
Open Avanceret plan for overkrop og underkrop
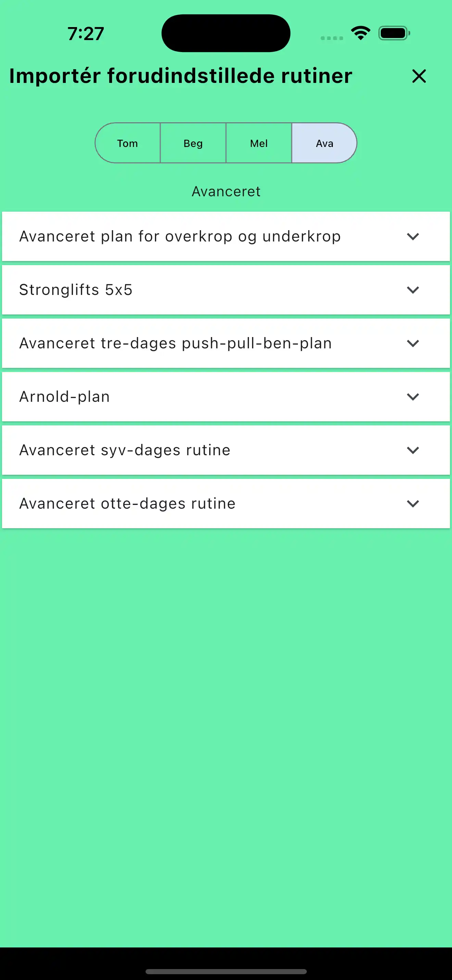pos(180,236)
